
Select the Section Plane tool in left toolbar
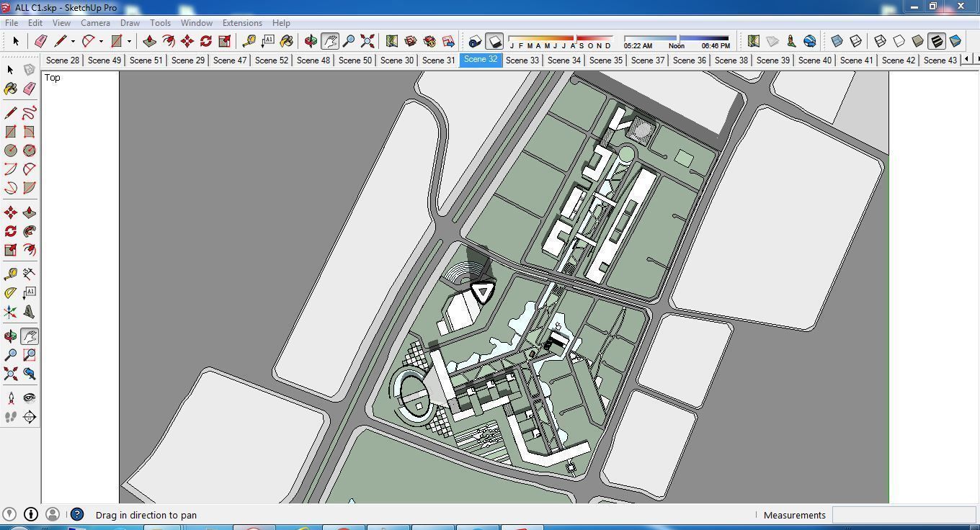tap(30, 417)
